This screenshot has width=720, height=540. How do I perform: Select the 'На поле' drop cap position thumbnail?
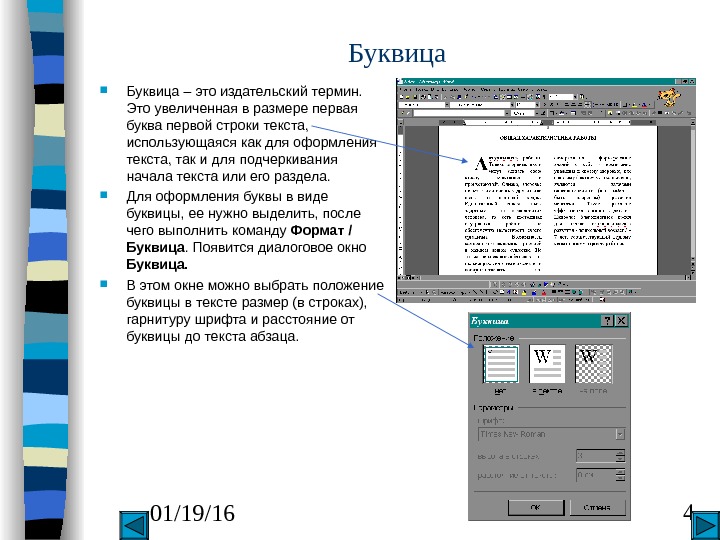point(593,365)
